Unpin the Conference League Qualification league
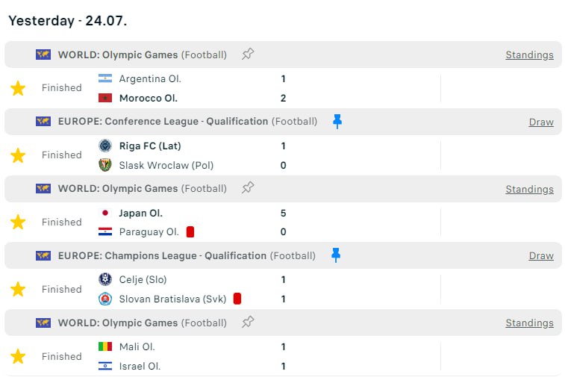 (337, 121)
